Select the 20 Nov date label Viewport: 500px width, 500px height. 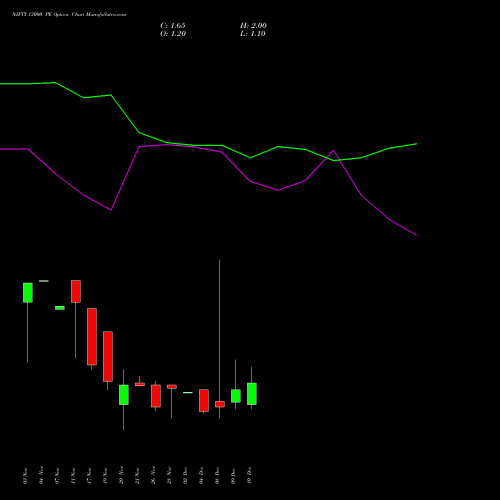(121, 476)
